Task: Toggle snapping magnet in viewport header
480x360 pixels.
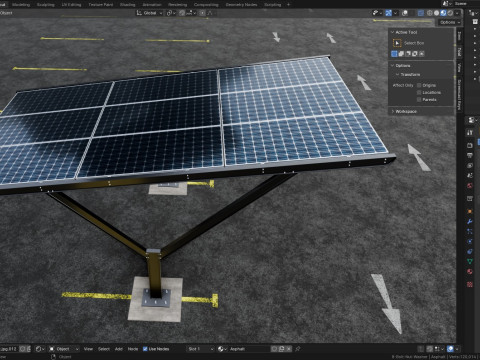Action: tap(182, 13)
